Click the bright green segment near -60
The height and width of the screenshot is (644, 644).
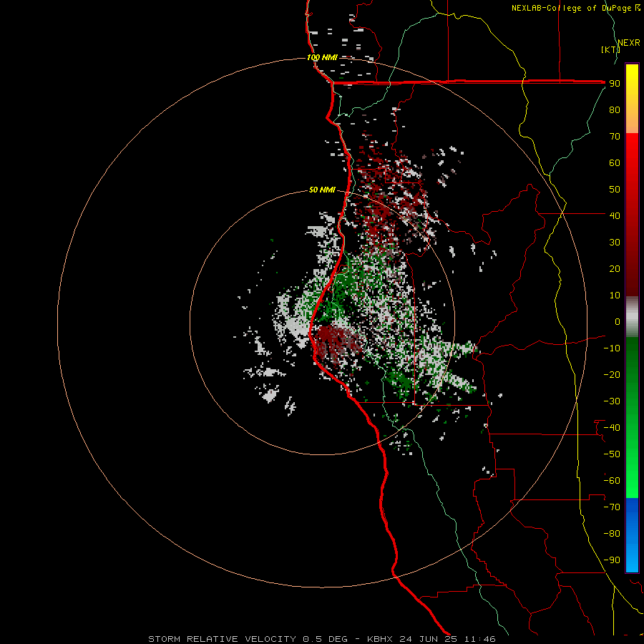[x=632, y=481]
